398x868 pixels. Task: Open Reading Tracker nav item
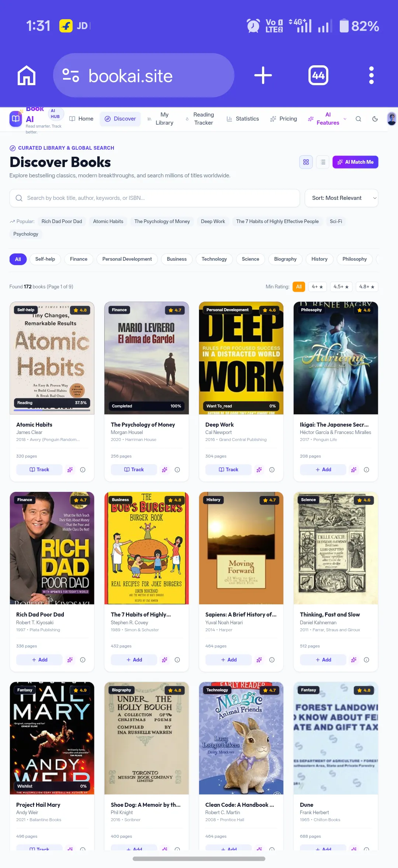(200, 119)
